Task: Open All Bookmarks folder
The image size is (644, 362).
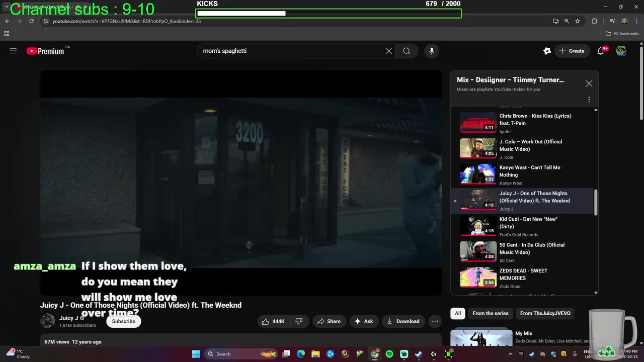Action: [x=622, y=34]
